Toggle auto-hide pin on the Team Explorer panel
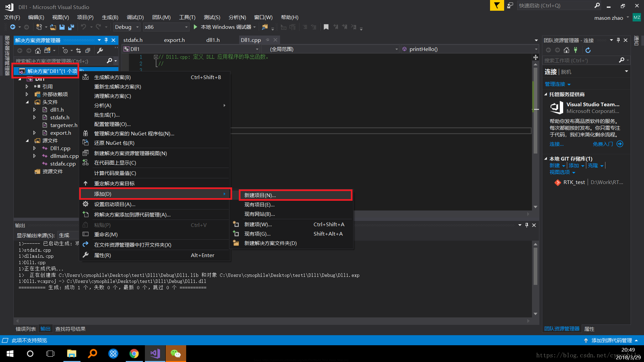The width and height of the screenshot is (644, 362). point(618,40)
